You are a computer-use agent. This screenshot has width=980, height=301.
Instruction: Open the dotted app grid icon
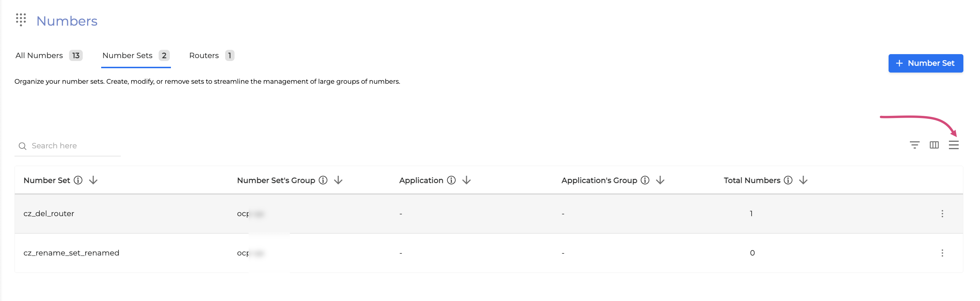pyautogui.click(x=21, y=20)
